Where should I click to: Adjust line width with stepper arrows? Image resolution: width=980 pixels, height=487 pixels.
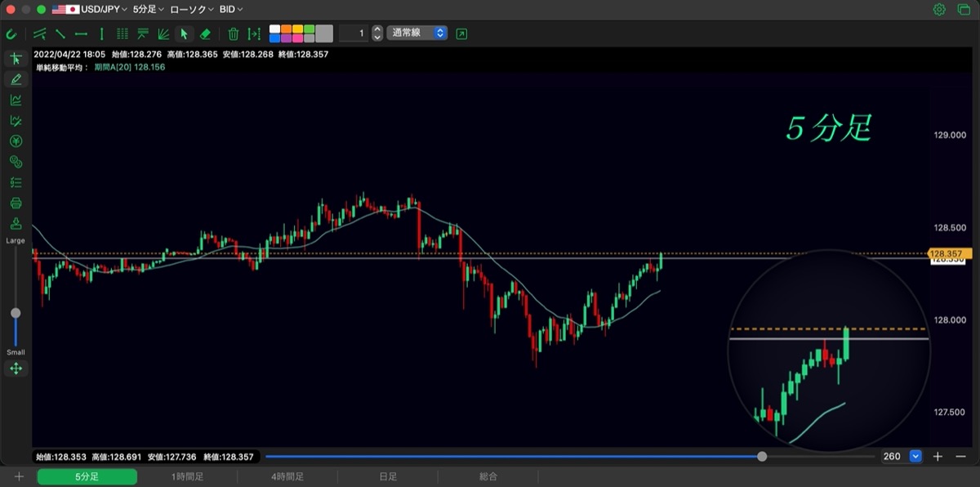377,34
